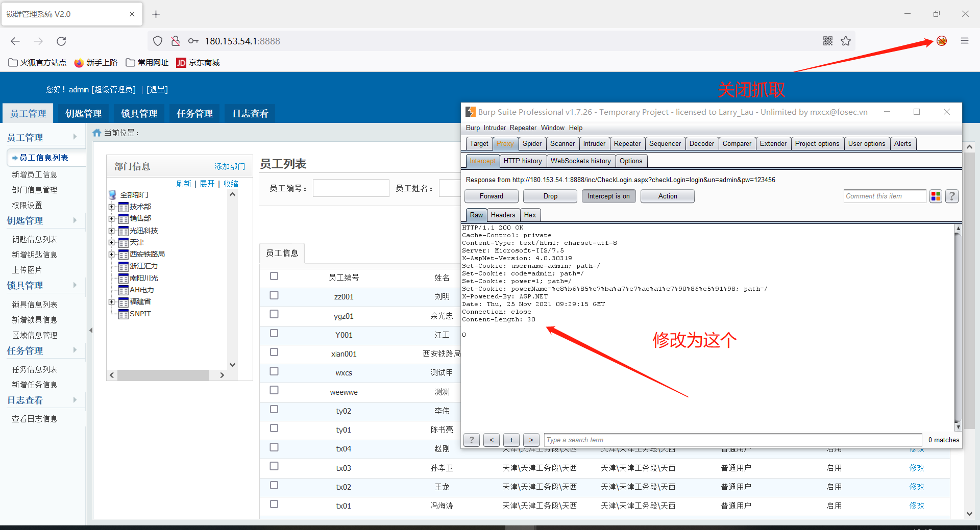Image resolution: width=980 pixels, height=530 pixels.
Task: Switch to the 日志查看 top tab
Action: coord(250,113)
